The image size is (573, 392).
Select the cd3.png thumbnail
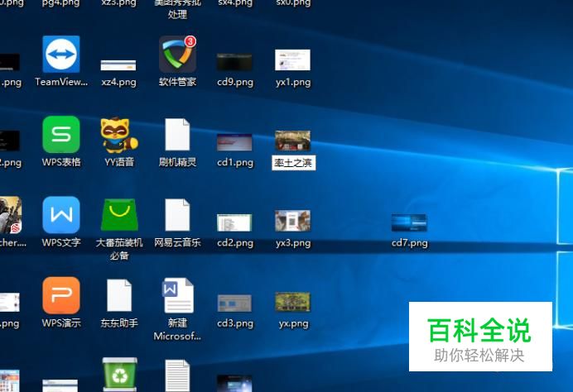(234, 304)
